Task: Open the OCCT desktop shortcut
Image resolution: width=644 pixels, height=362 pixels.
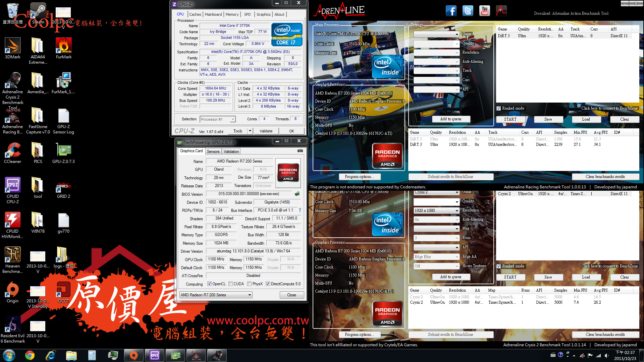Action: click(63, 292)
